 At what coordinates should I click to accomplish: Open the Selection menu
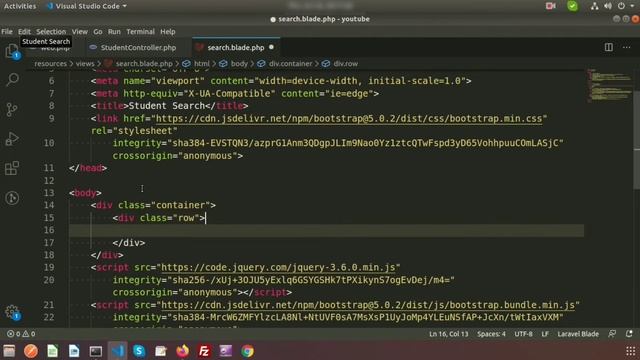coord(51,31)
